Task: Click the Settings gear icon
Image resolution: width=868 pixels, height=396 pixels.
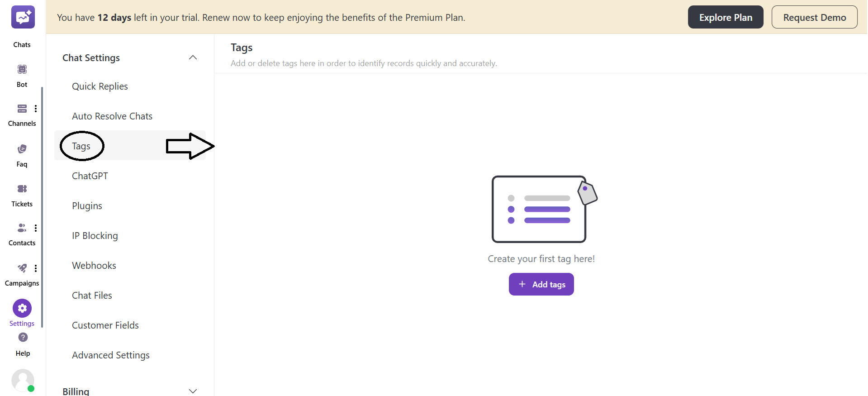Action: 22,308
